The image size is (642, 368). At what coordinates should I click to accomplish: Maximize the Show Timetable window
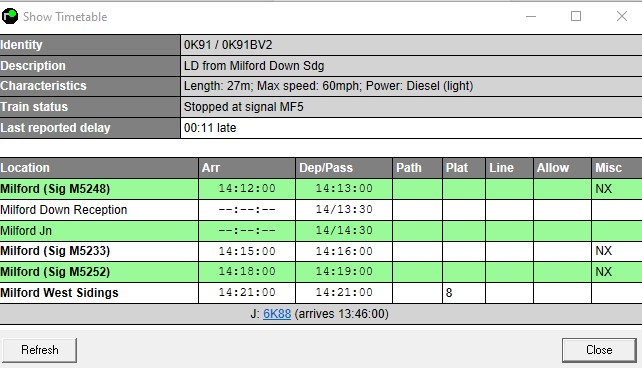576,16
